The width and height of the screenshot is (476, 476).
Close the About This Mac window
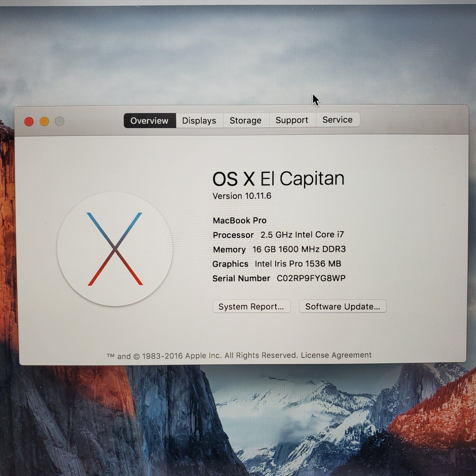click(29, 122)
